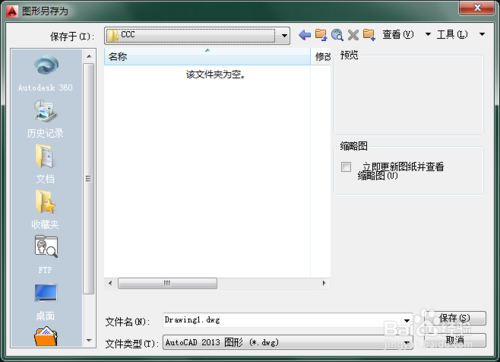Click the file list horizontal scrollbar thumb
This screenshot has width=500, height=362.
[x=167, y=283]
